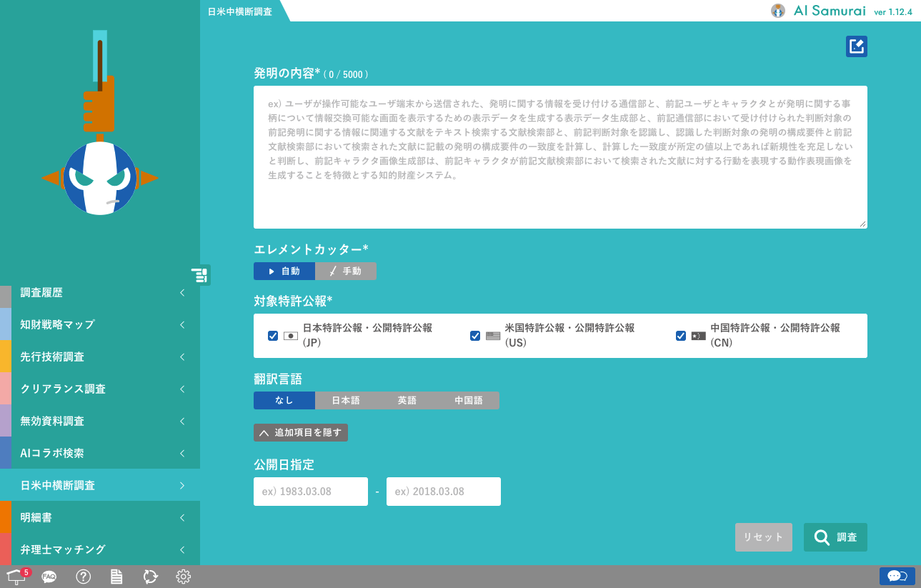Viewport: 921px width, 588px height.
Task: Click the 発明の内容 text area
Action: pos(560,157)
